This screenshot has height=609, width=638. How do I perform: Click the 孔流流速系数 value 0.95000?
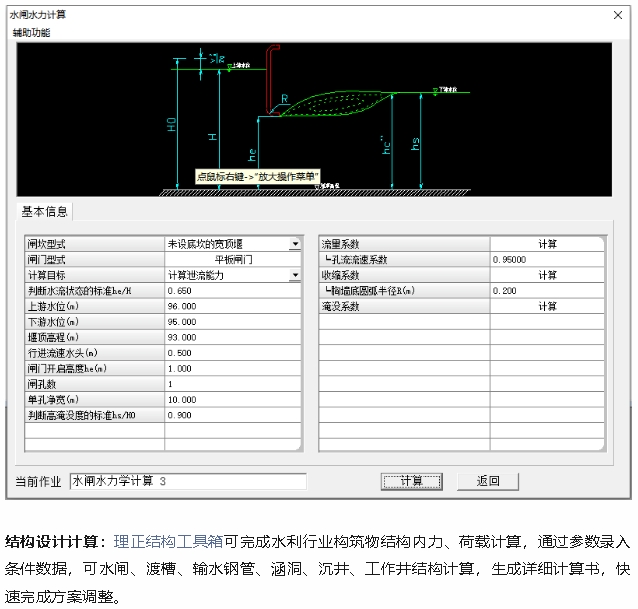click(547, 259)
